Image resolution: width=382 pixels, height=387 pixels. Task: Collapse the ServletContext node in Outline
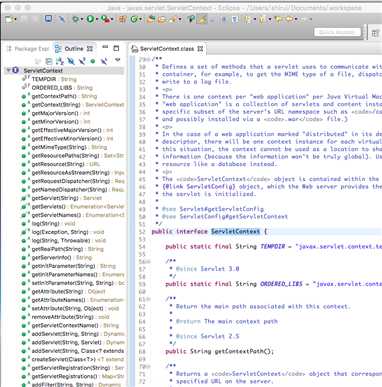[9, 70]
